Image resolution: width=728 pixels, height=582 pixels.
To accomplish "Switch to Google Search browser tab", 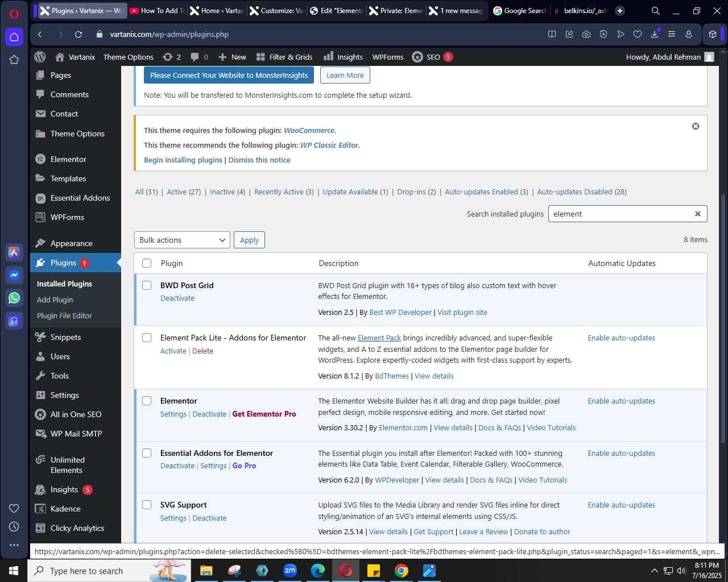I will [x=520, y=10].
